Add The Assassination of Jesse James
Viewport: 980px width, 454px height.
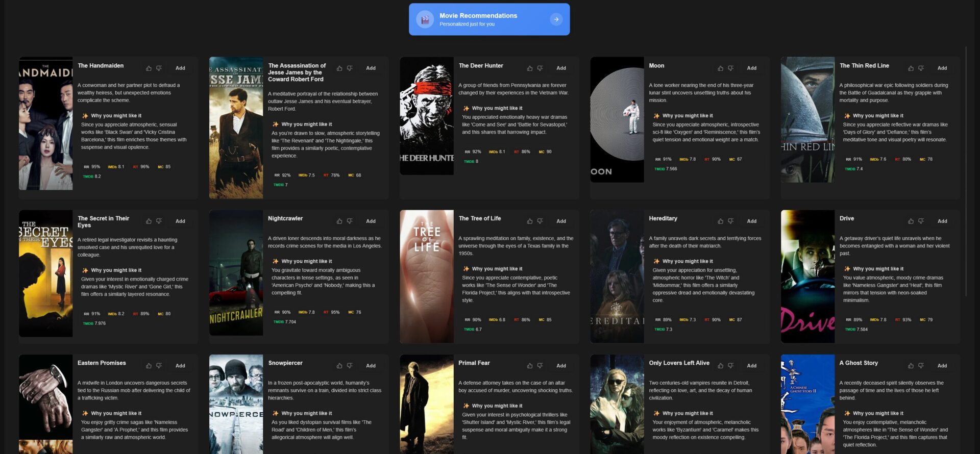pos(371,68)
